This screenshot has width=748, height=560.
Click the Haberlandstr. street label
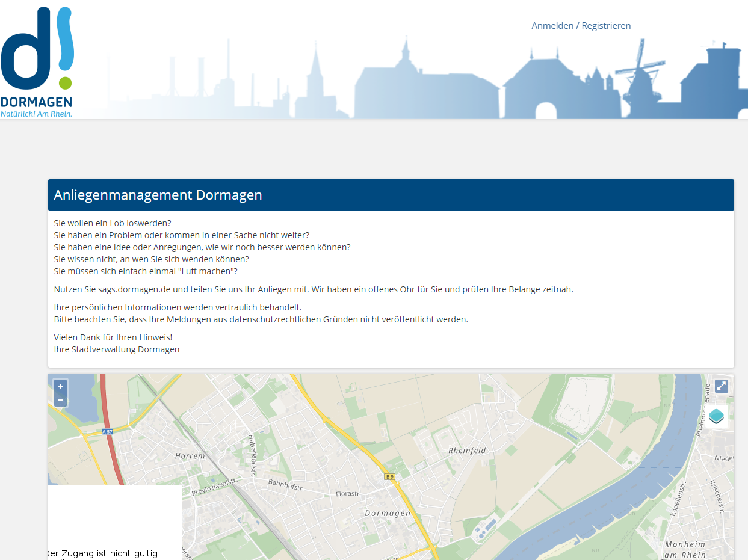[x=252, y=455]
